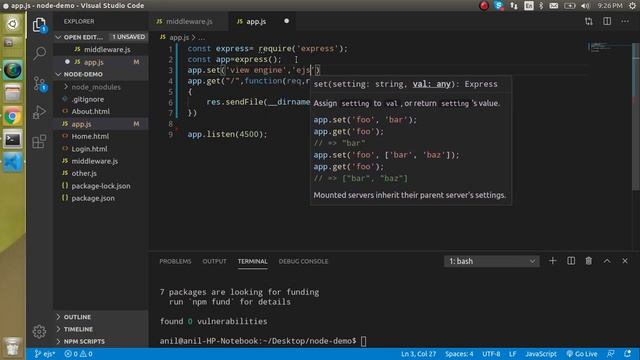
Task: Expand the NPM Scripts section
Action: tap(84, 341)
